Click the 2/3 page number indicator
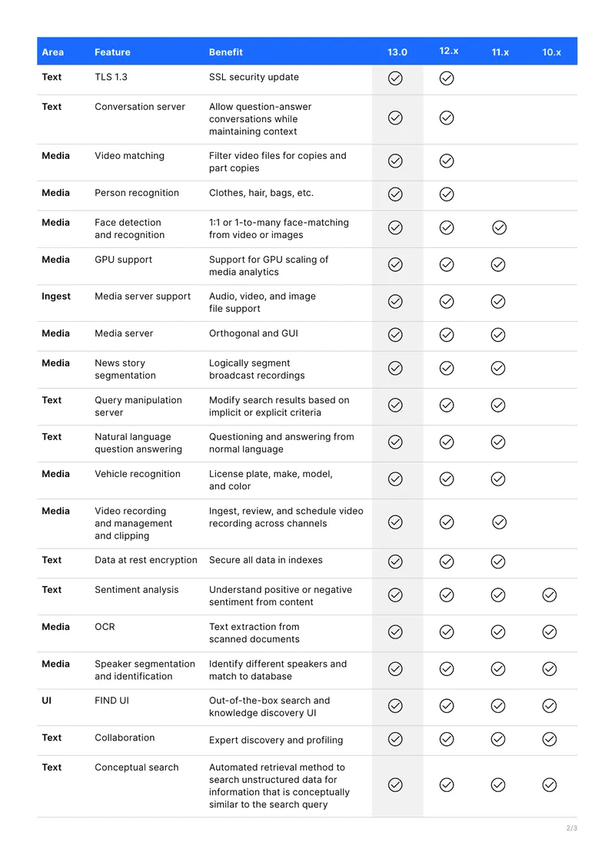Viewport: 615px width, 868px height. coord(572,828)
